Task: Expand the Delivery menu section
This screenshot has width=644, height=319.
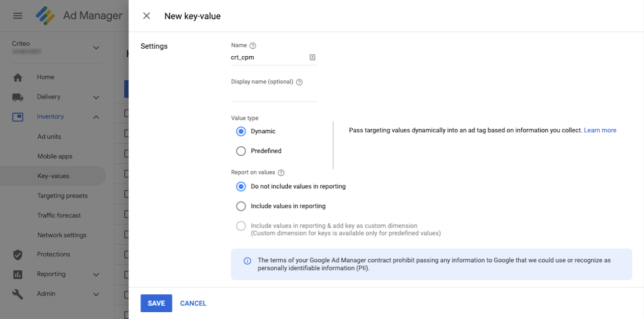Action: click(96, 97)
